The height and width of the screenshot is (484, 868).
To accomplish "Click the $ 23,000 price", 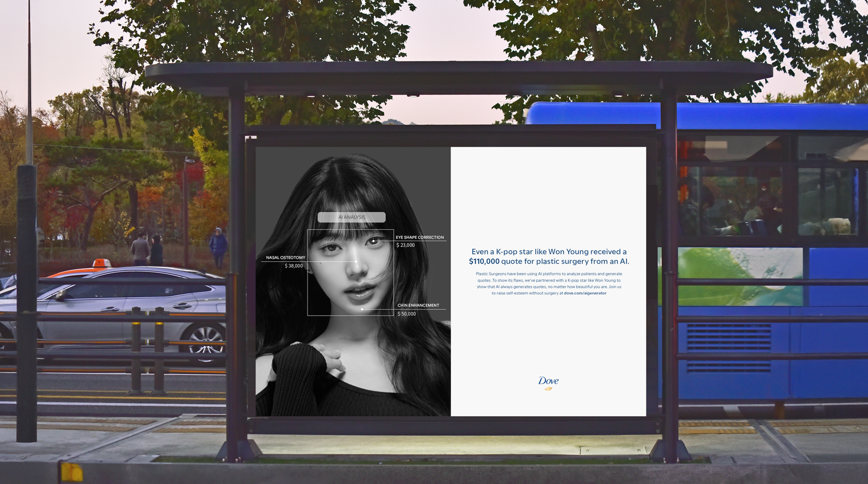I will pyautogui.click(x=406, y=245).
